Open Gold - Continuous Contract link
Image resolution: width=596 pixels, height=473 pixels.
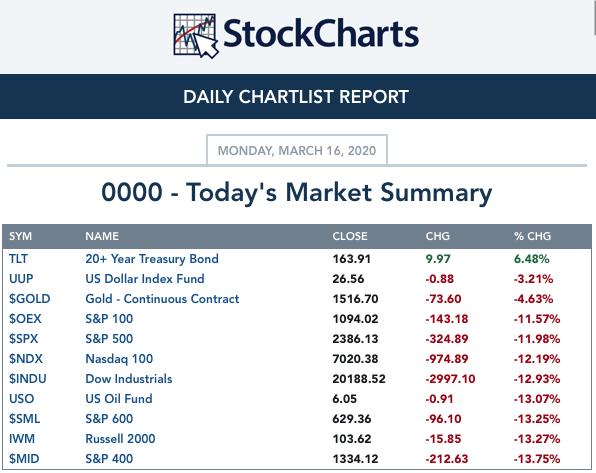(x=162, y=299)
